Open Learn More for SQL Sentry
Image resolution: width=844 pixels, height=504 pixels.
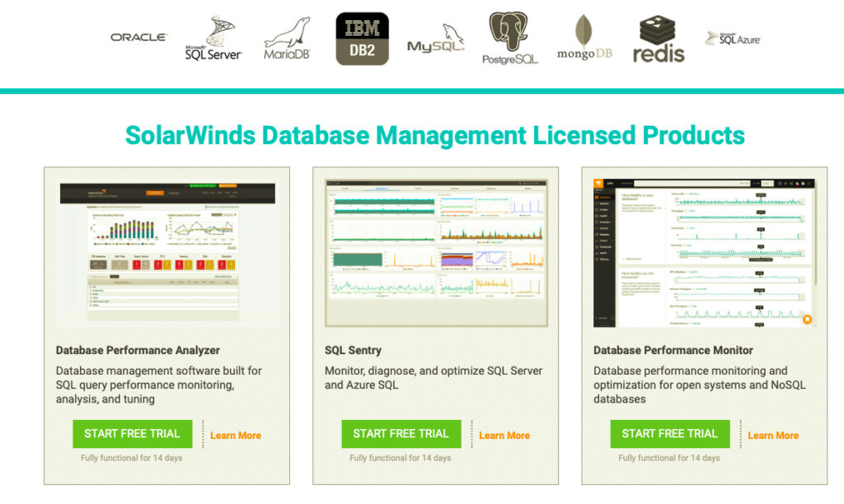[x=504, y=435]
